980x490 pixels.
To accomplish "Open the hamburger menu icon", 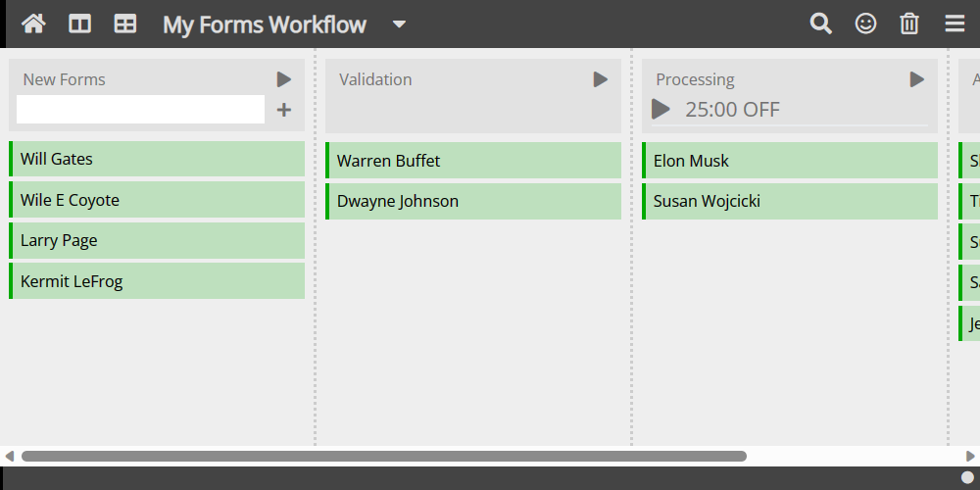I will 955,24.
